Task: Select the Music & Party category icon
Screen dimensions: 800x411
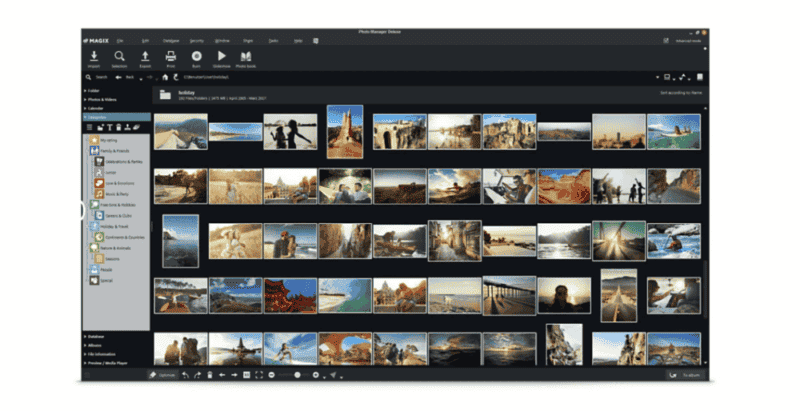Action: pyautogui.click(x=99, y=194)
